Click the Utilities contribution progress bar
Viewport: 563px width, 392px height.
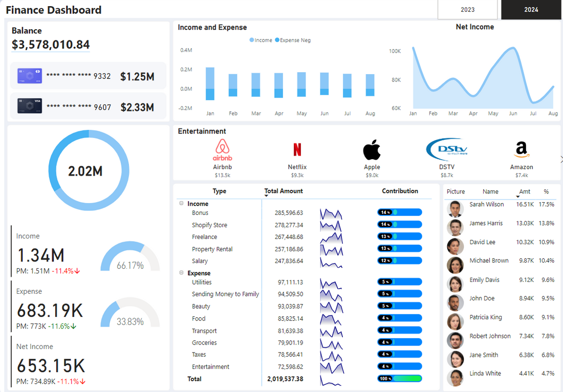coord(399,282)
